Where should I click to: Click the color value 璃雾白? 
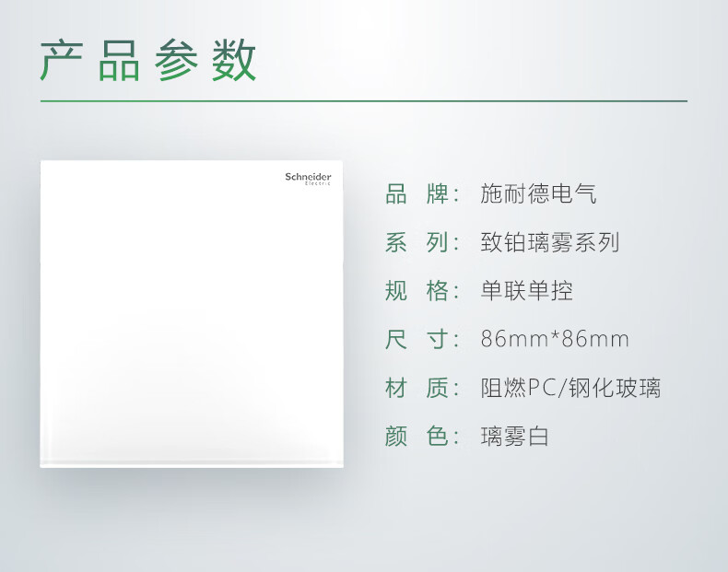pyautogui.click(x=514, y=436)
